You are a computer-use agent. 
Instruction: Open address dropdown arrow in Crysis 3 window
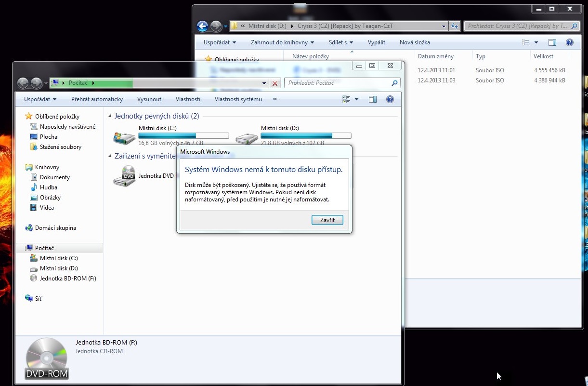point(444,26)
